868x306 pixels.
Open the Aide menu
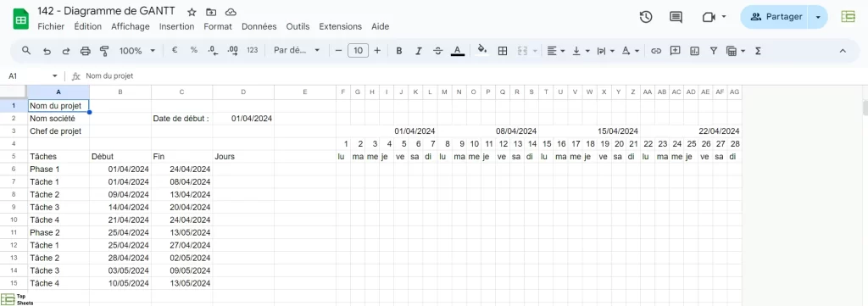[x=381, y=26]
